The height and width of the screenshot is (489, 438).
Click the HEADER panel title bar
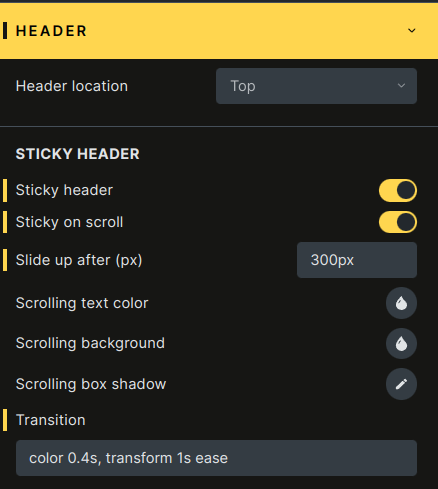[219, 31]
